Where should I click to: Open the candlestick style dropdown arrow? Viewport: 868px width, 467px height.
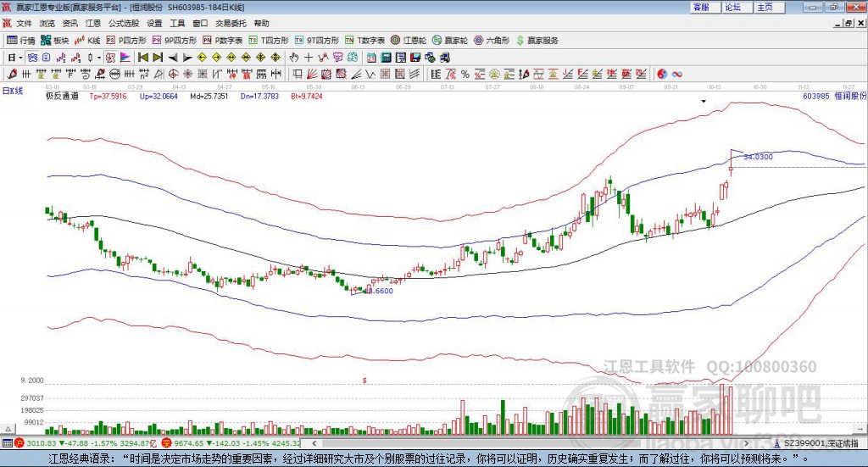(x=99, y=58)
